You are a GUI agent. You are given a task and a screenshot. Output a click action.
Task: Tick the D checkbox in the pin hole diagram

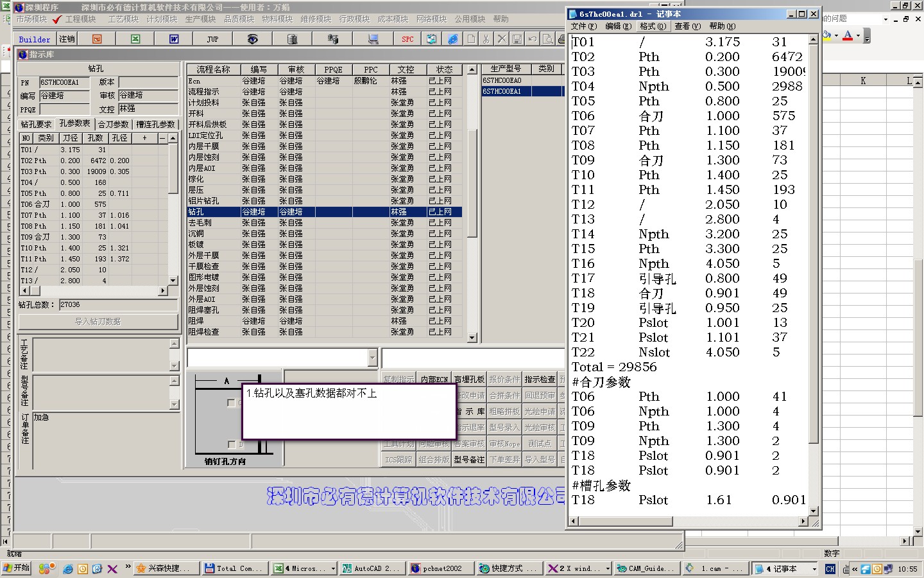point(231,444)
